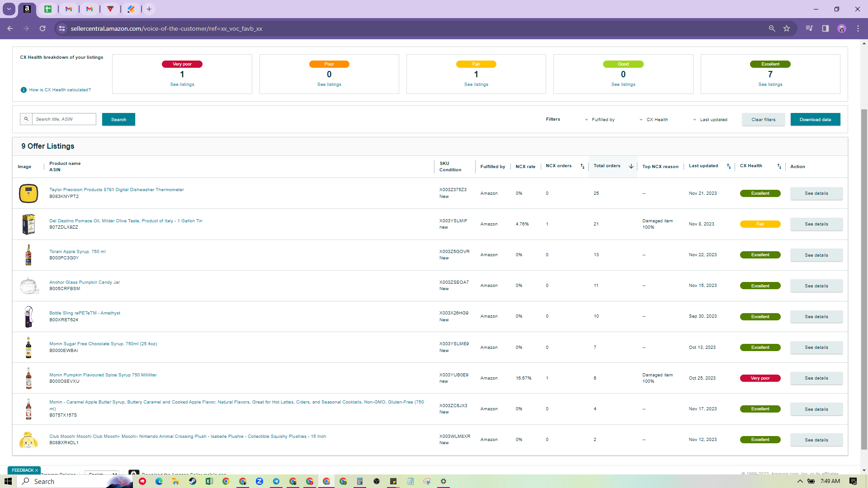Expand the CX Health filter dropdown
Image resolution: width=868 pixels, height=488 pixels.
click(654, 120)
